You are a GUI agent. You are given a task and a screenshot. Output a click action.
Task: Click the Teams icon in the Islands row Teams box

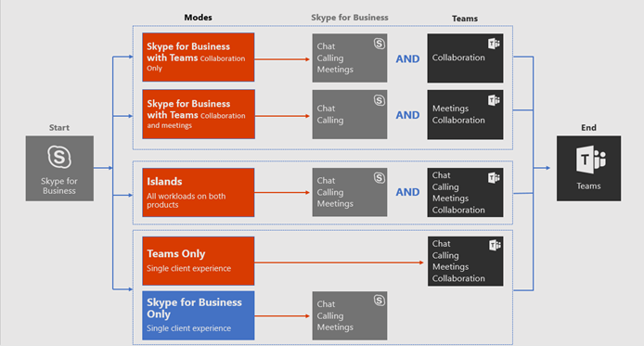point(494,178)
